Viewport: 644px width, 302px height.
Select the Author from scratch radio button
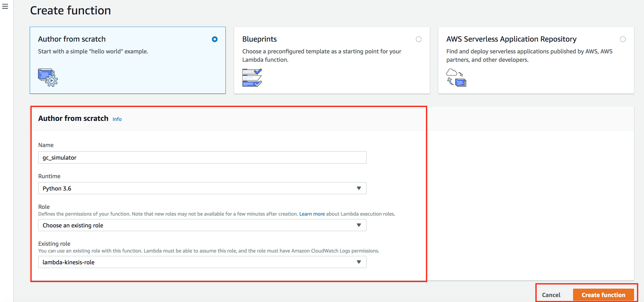click(x=215, y=39)
